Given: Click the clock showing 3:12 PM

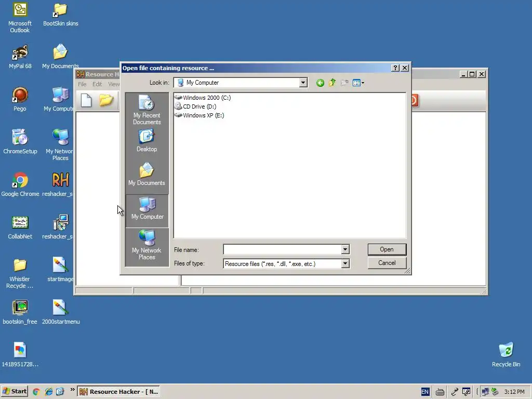Looking at the screenshot, I should (x=514, y=392).
